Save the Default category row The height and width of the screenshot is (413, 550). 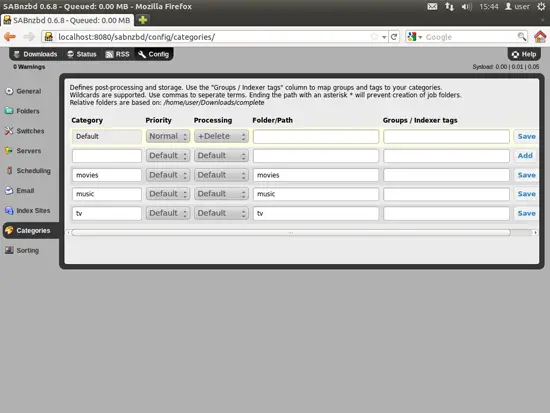[526, 136]
